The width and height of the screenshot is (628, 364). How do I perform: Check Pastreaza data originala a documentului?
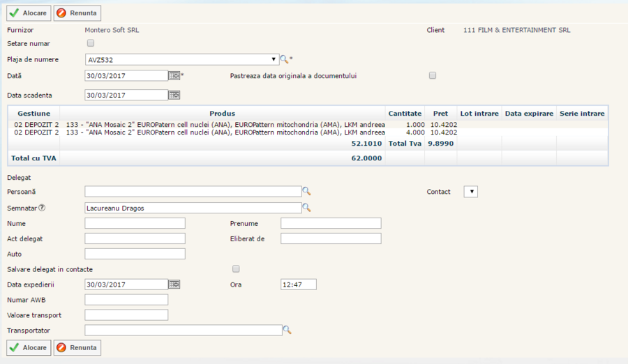point(433,75)
